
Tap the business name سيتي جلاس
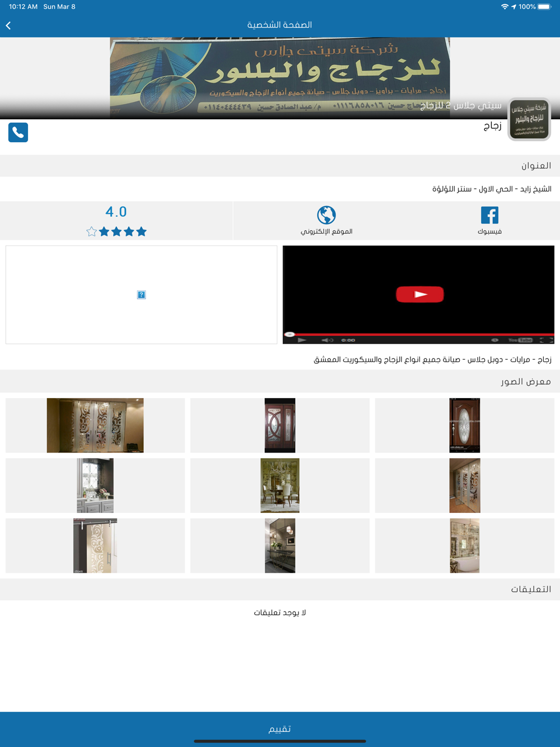(x=461, y=105)
